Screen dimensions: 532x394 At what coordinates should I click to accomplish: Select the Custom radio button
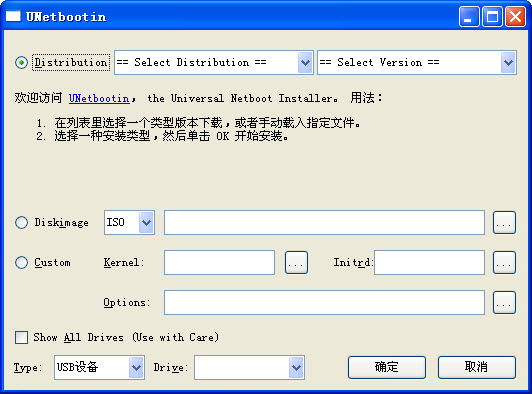pyautogui.click(x=21, y=262)
